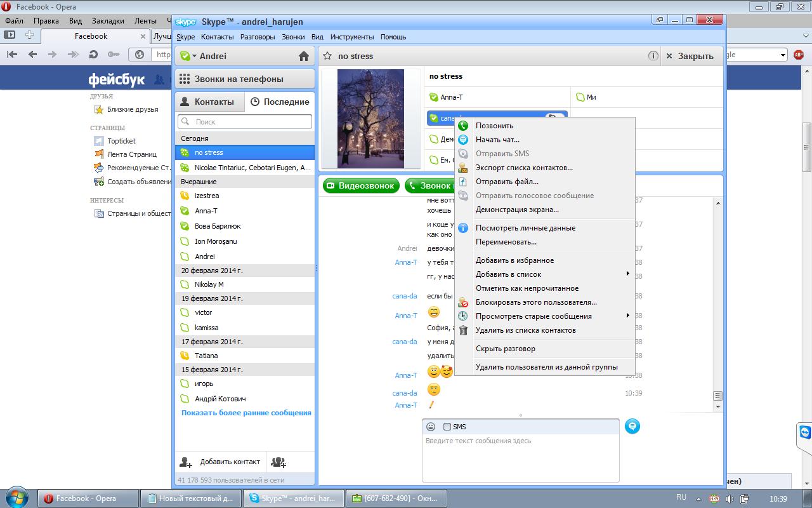Screen dimensions: 812x508
Task: Switch to the 'Контакты' tab in Skype
Action: tap(209, 102)
